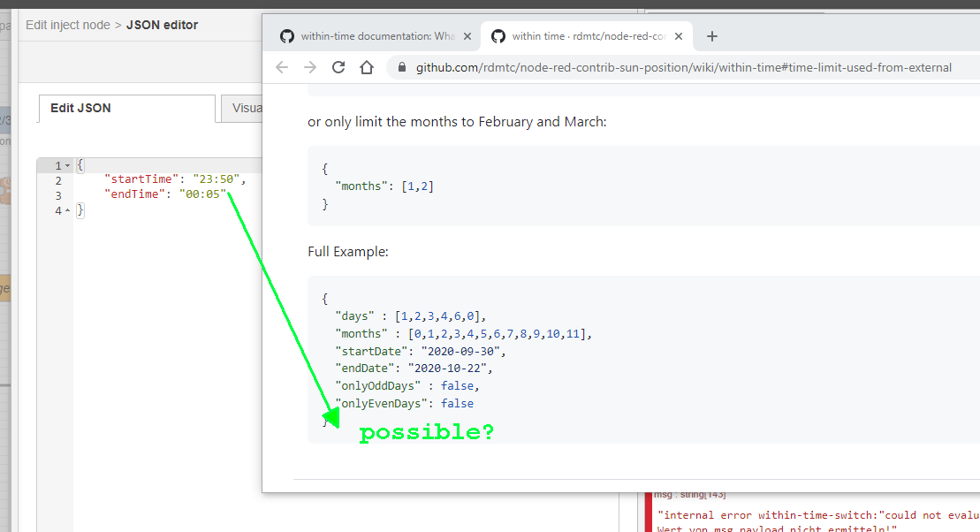Click the fold marker at line 4
Image resolution: width=980 pixels, height=532 pixels.
coord(69,209)
